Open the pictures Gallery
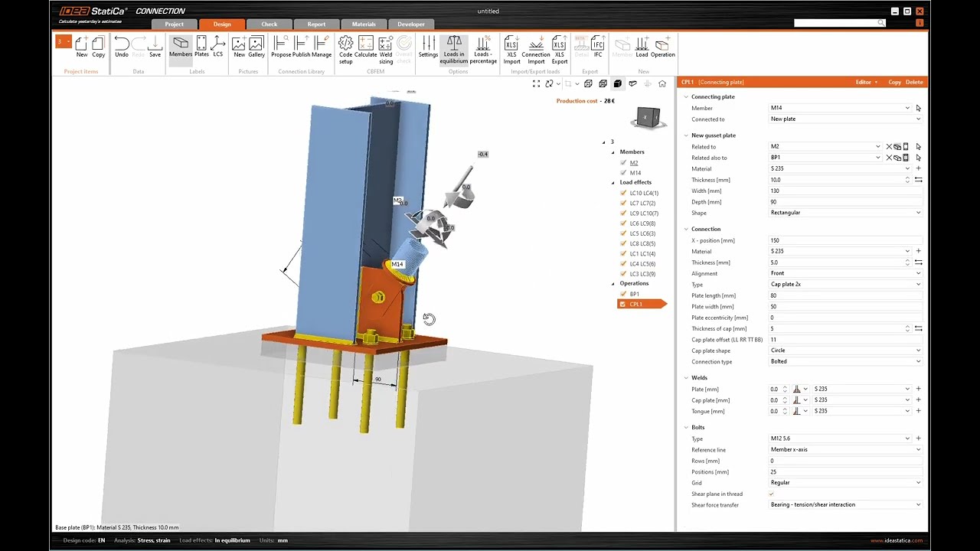980x551 pixels. point(256,47)
